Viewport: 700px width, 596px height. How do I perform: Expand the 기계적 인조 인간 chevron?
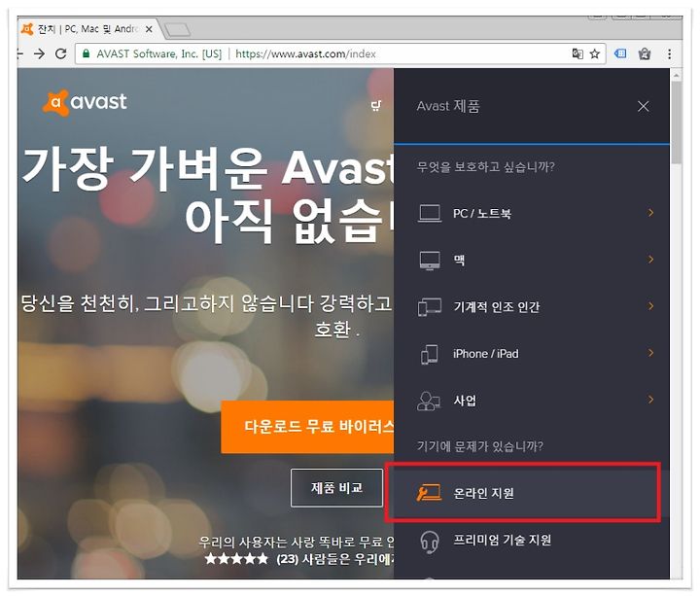coord(650,306)
